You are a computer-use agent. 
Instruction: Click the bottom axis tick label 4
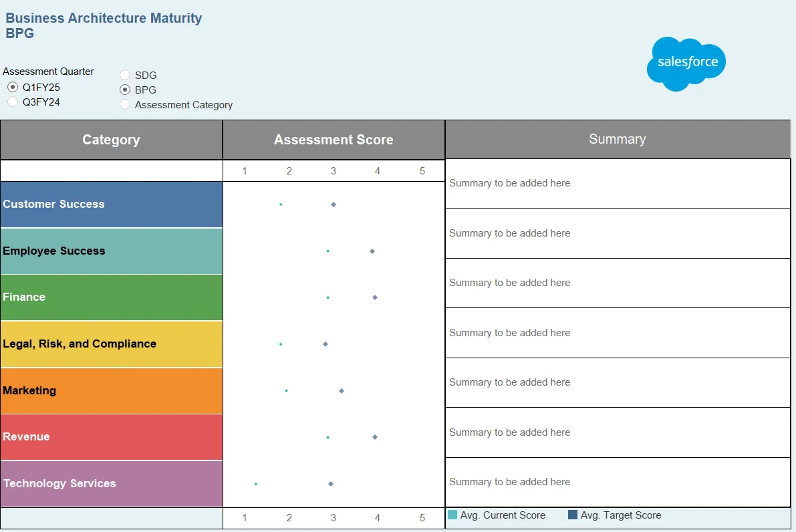pyautogui.click(x=378, y=518)
